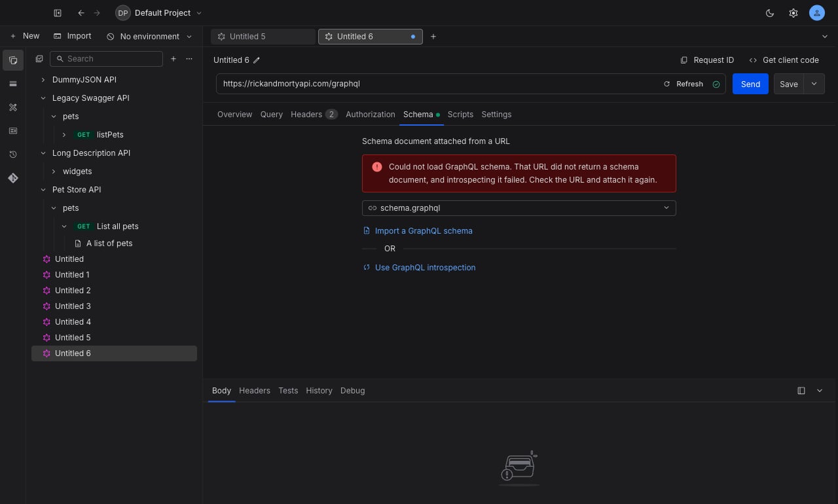Viewport: 838px width, 504px height.
Task: Click the Import button
Action: coord(73,37)
